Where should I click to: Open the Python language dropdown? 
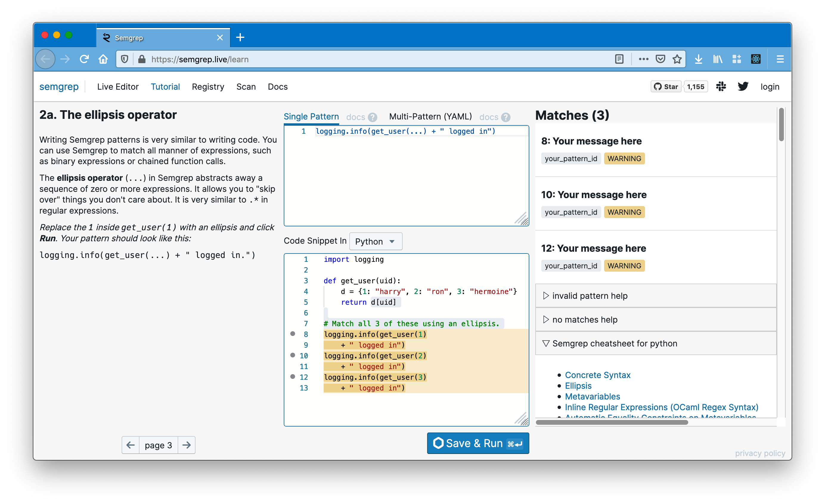[376, 241]
